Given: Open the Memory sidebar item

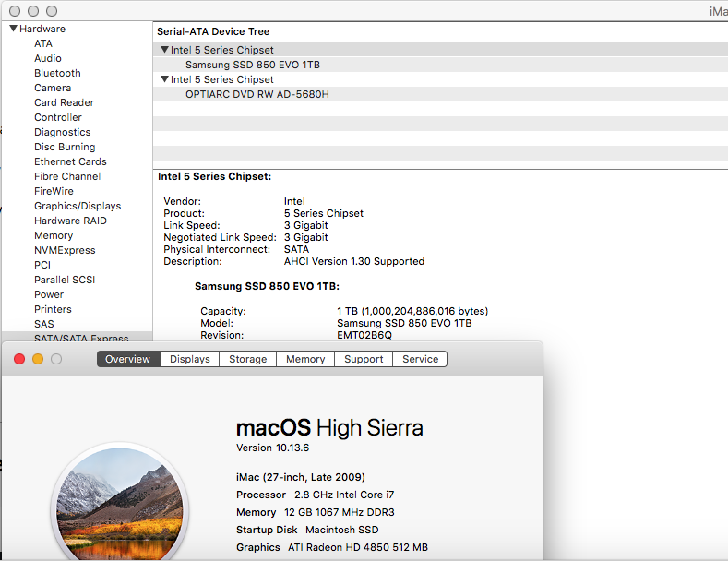Looking at the screenshot, I should tap(54, 235).
